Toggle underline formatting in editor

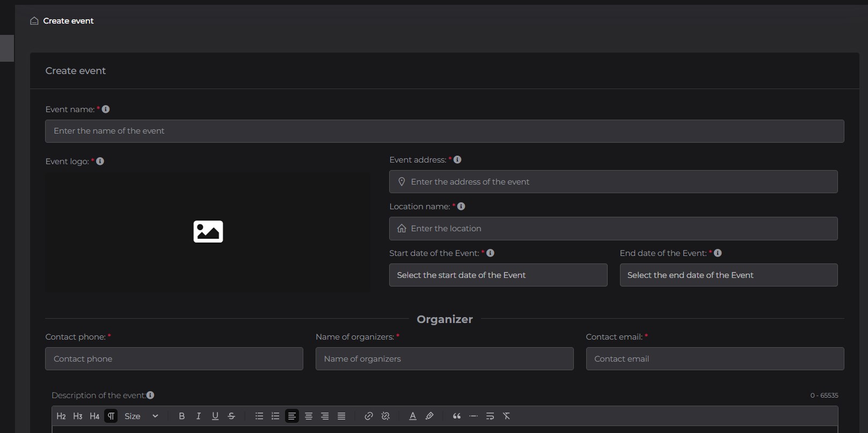click(215, 416)
